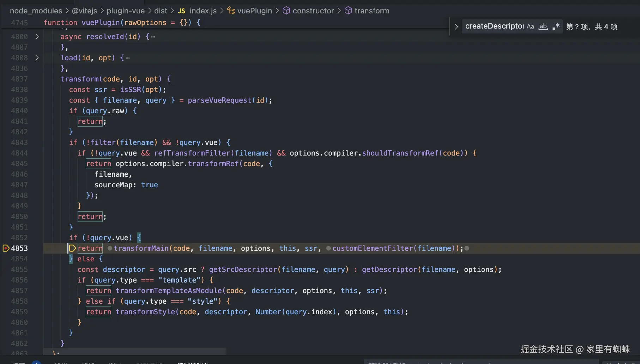Click 'transformMain' function call
Image resolution: width=640 pixels, height=364 pixels.
tap(141, 248)
